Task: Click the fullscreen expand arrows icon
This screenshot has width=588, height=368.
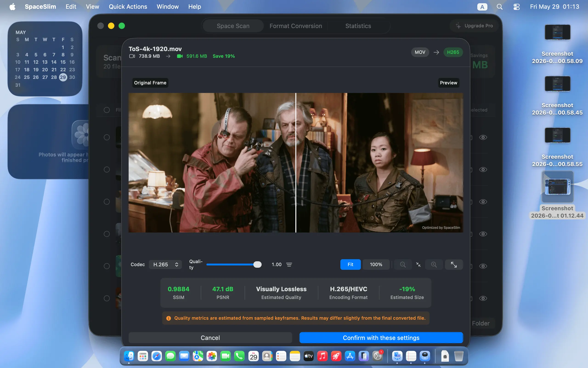Action: point(454,264)
